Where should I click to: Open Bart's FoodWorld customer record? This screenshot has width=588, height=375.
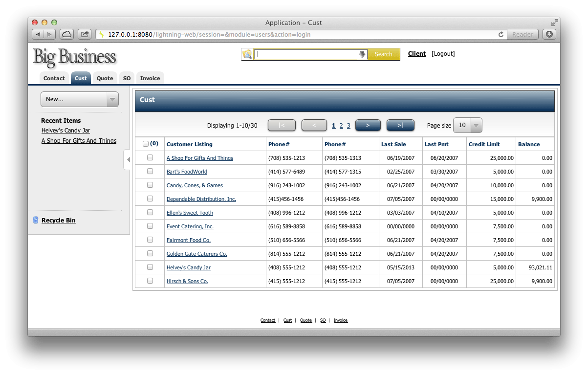pyautogui.click(x=187, y=172)
